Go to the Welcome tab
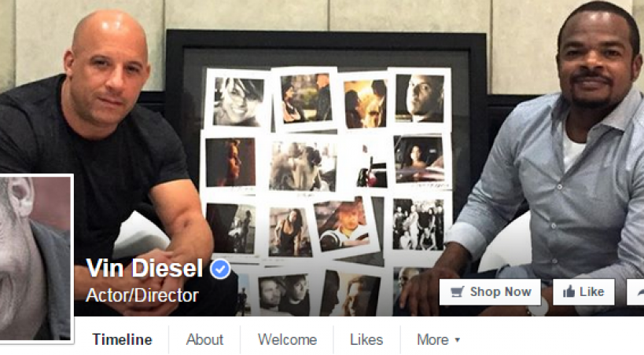 pos(287,340)
